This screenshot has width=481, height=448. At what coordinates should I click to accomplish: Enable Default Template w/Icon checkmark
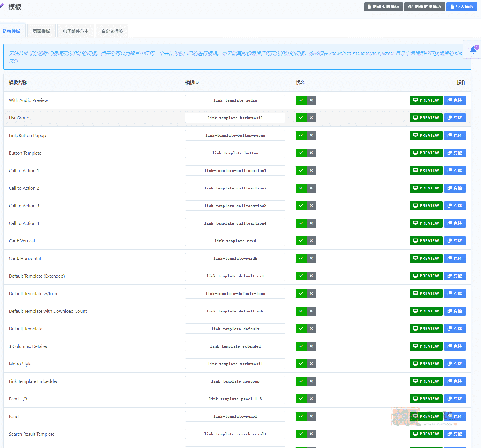coord(301,293)
